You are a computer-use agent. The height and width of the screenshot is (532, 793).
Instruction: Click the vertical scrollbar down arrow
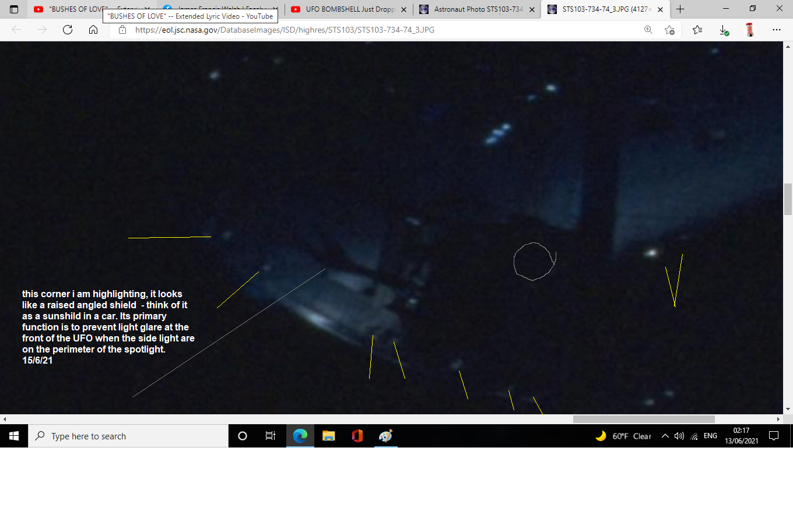[x=788, y=409]
